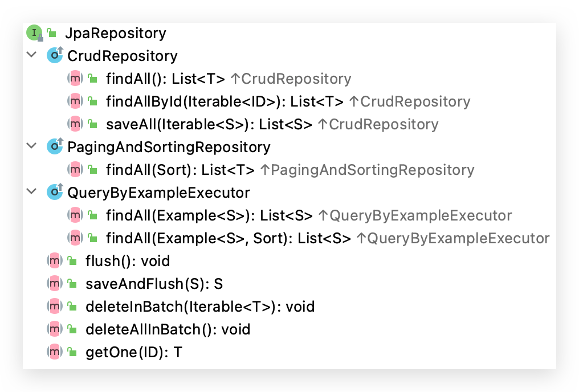This screenshot has height=392, width=579.
Task: Collapse the CrudRepository group
Action: tap(31, 55)
